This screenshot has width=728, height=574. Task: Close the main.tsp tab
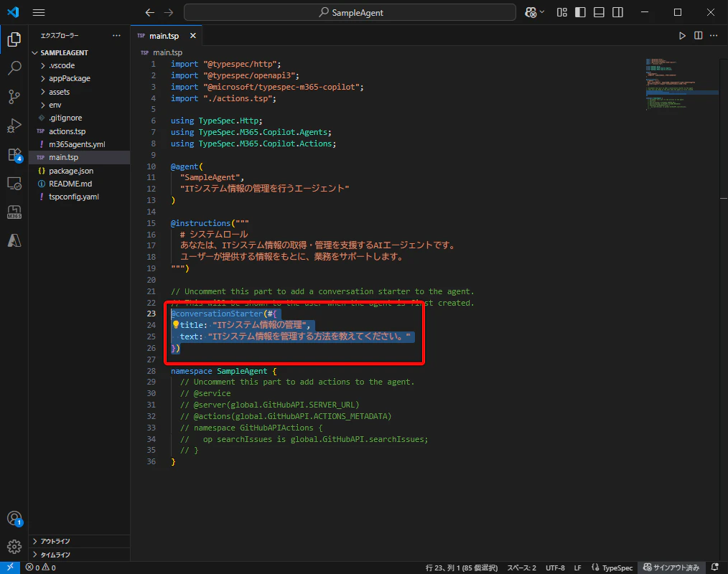192,36
